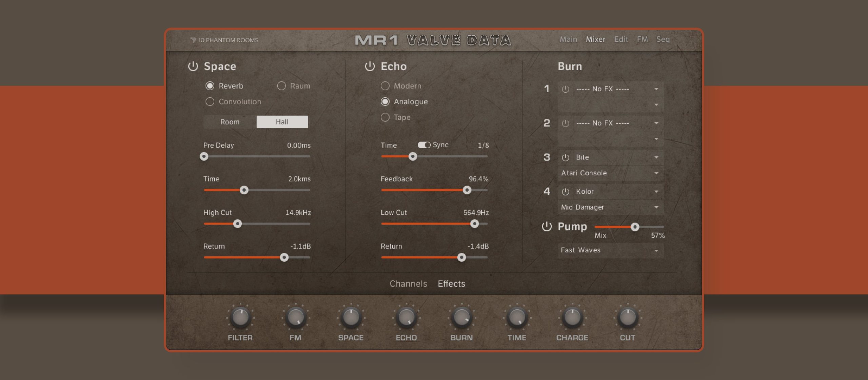Choose the Room reverb type

pos(230,122)
